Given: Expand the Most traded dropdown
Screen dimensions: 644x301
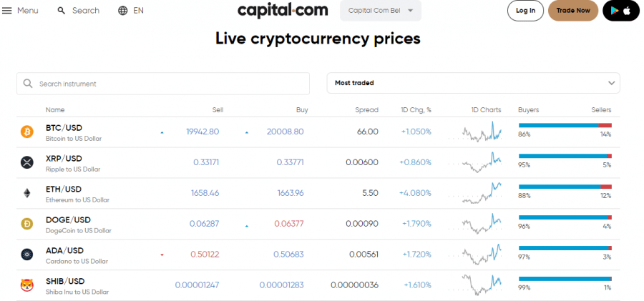Looking at the screenshot, I should click(x=473, y=83).
